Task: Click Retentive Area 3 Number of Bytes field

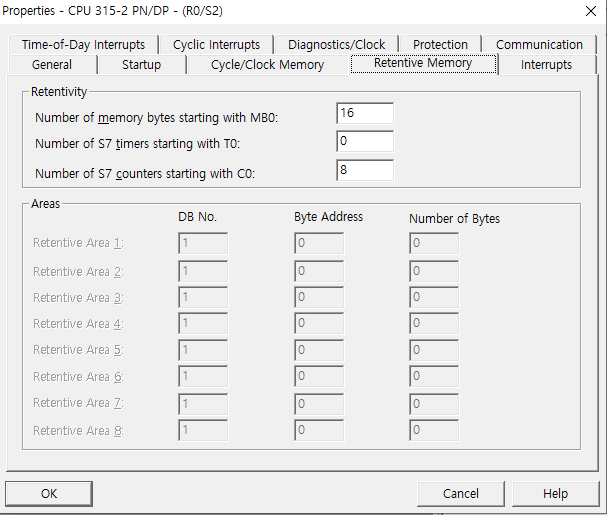Action: pyautogui.click(x=434, y=297)
